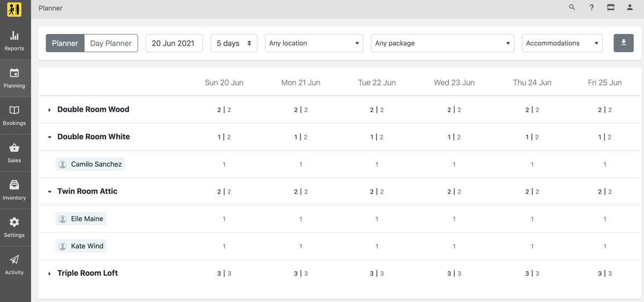Open the Reports section icon
The image size is (644, 302).
[14, 36]
